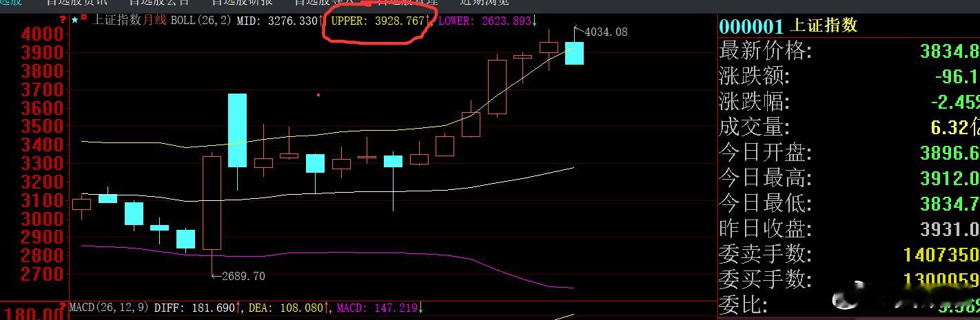Screen dimensions: 980x320
Task: Select the long hollow candle above 2689.70
Action: click(212, 202)
